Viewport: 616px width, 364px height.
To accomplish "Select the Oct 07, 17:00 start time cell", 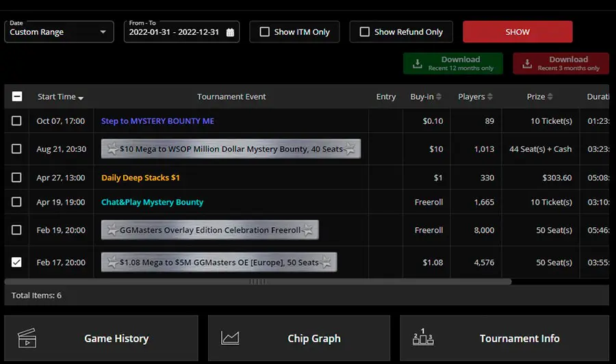I will point(60,121).
